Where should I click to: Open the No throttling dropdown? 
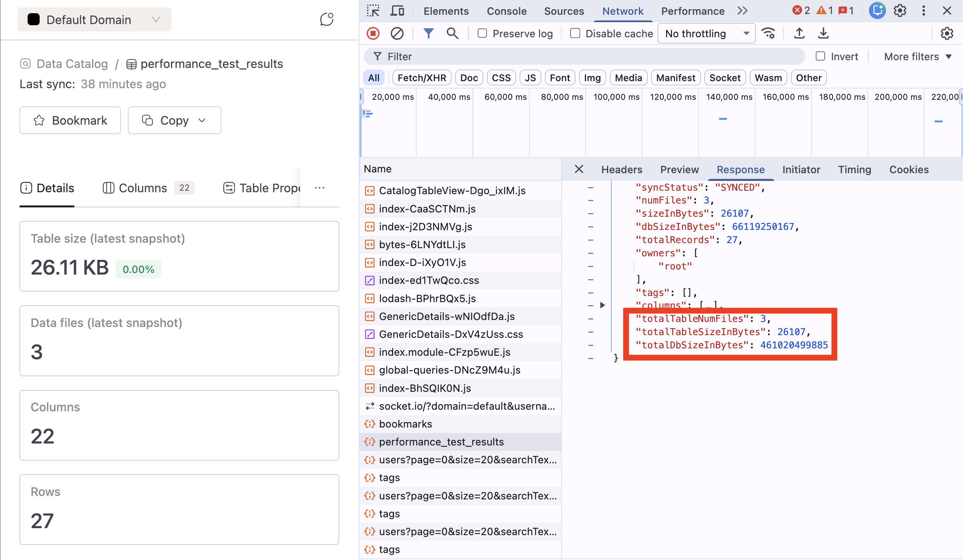pyautogui.click(x=706, y=33)
